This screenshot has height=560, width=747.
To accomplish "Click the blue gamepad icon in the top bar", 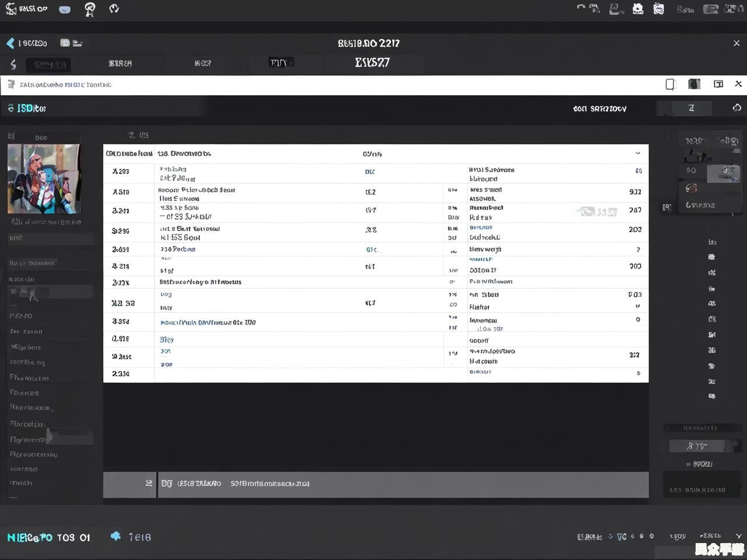I will pyautogui.click(x=65, y=9).
